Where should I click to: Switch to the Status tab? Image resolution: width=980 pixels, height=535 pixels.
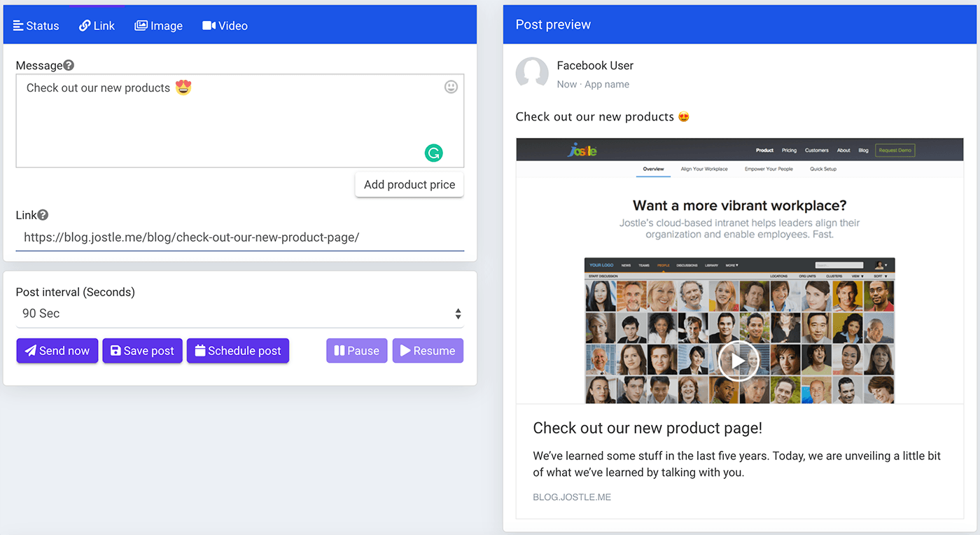(x=36, y=26)
